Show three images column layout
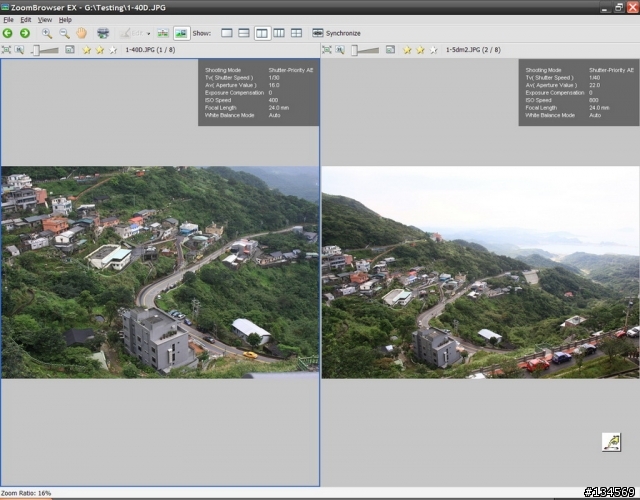This screenshot has width=640, height=500. pyautogui.click(x=279, y=33)
